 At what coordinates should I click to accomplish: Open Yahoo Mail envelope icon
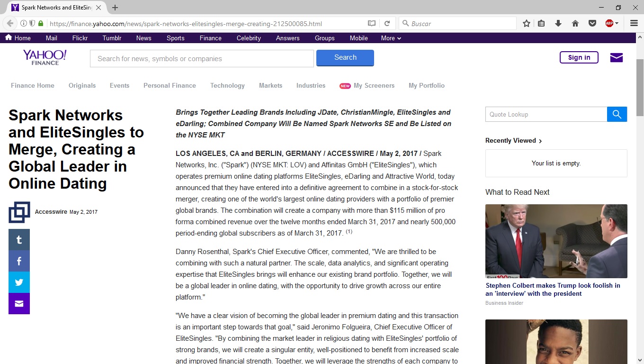tap(617, 58)
